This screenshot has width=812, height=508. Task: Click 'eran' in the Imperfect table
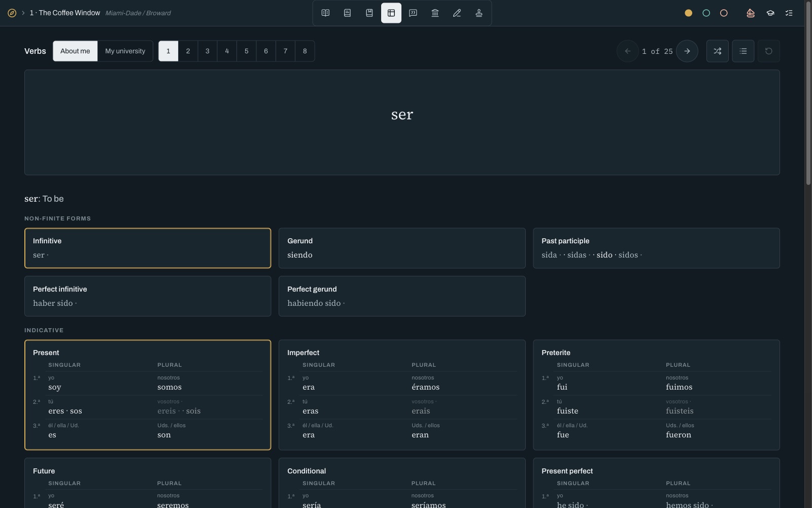point(420,435)
